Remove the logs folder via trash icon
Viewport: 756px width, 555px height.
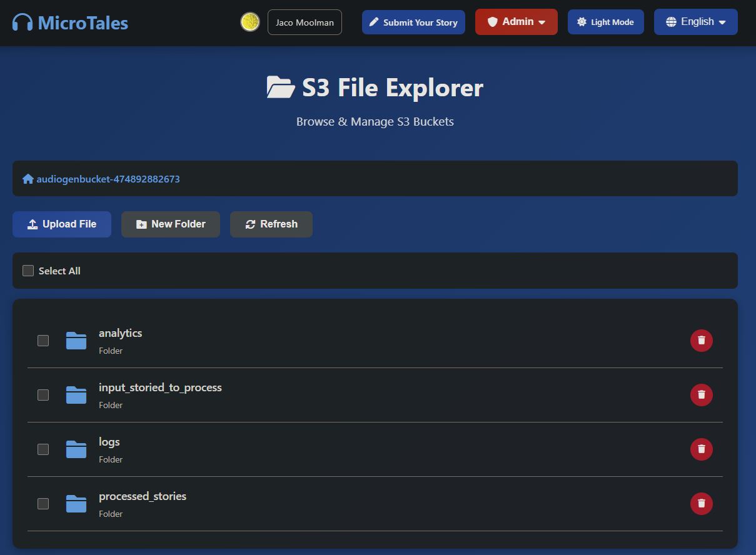pos(701,449)
